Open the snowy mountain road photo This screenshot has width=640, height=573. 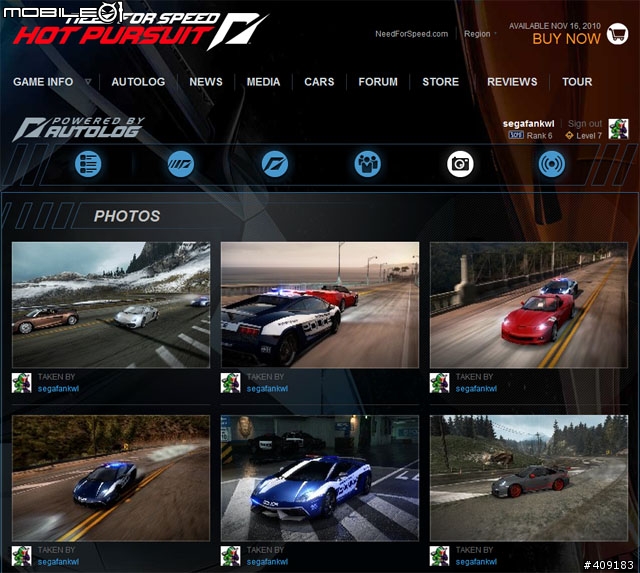click(111, 305)
